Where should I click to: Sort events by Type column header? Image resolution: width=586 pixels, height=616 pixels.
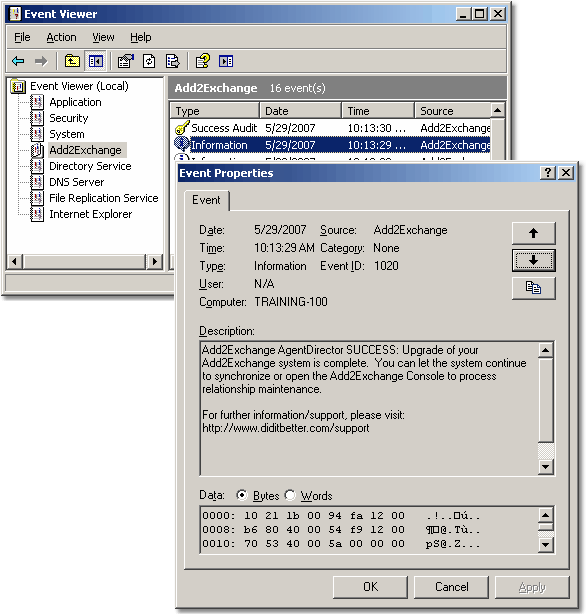(x=215, y=111)
